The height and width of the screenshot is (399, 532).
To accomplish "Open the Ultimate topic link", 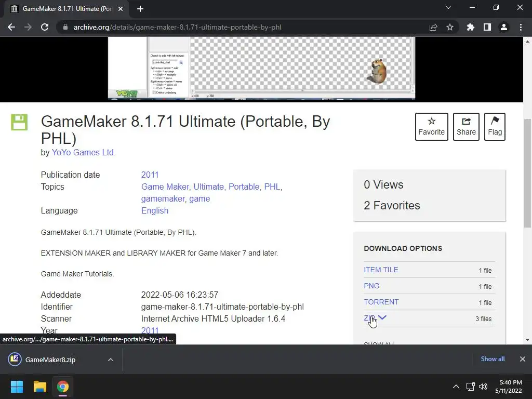I will point(209,187).
